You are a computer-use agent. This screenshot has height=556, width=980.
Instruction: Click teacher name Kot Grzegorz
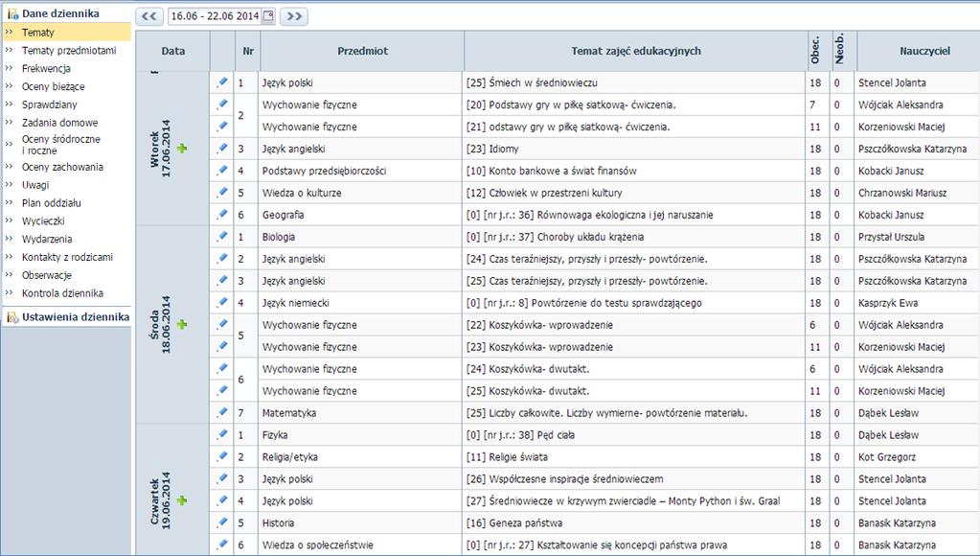click(886, 457)
